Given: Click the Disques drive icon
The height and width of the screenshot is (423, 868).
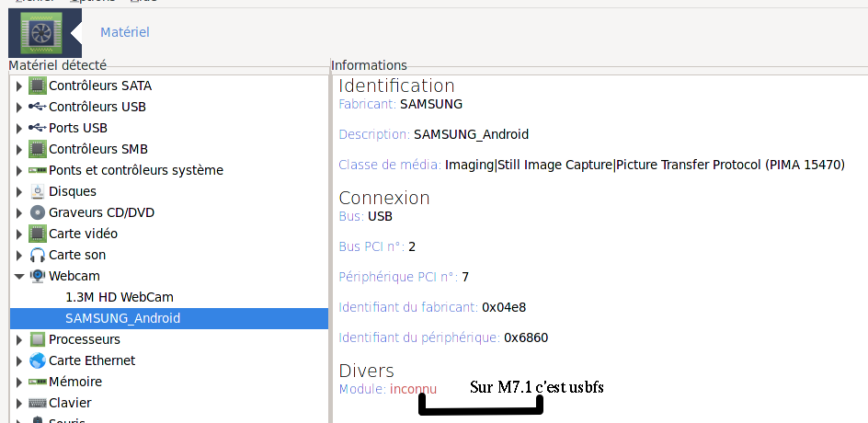Looking at the screenshot, I should [x=38, y=191].
